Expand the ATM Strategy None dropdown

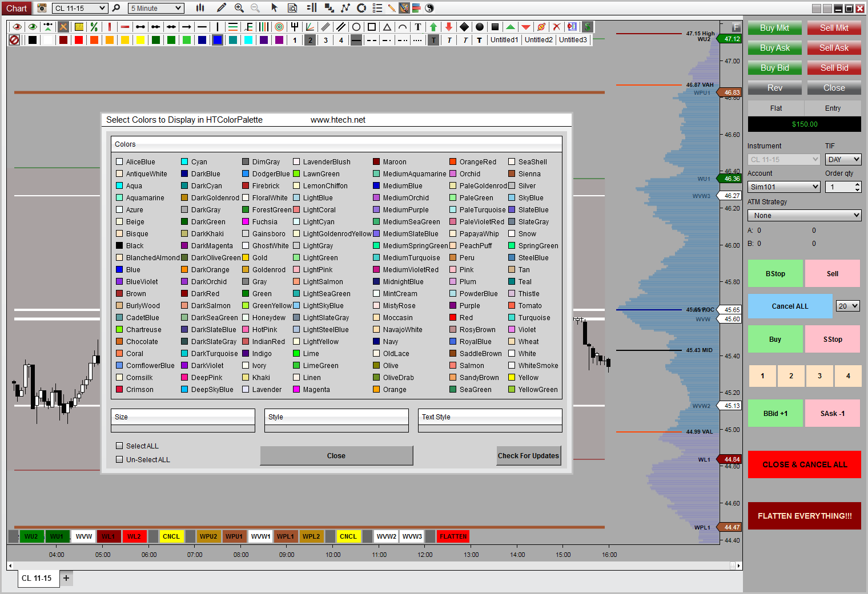click(x=804, y=216)
